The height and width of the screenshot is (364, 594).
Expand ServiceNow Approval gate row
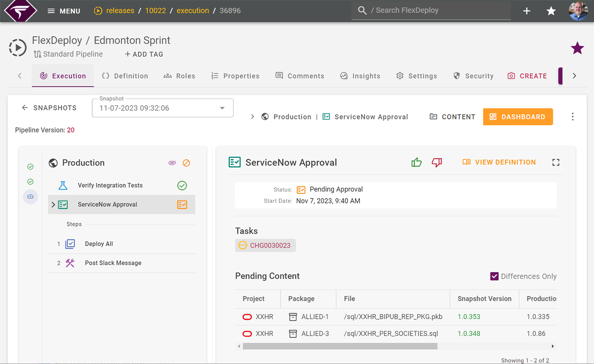tap(53, 205)
